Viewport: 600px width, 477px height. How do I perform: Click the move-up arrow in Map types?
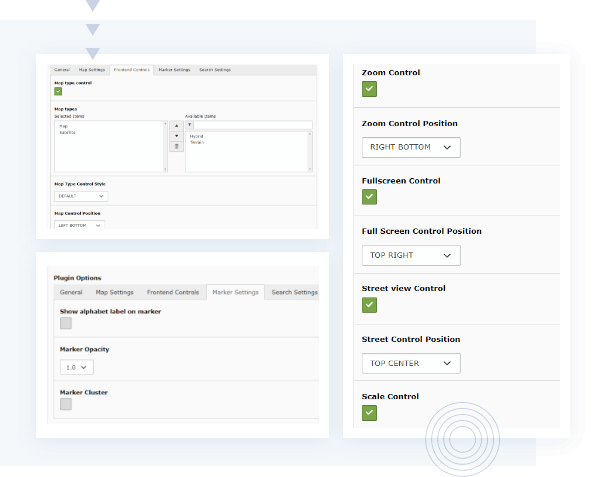pyautogui.click(x=176, y=125)
